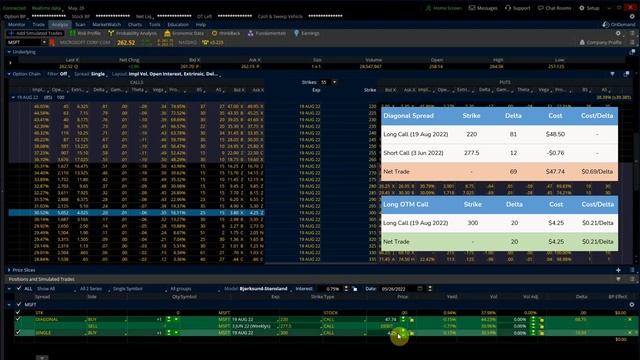The height and width of the screenshot is (360, 640).
Task: Toggle the DIAGONAL trade checkbox
Action: pos(18,319)
